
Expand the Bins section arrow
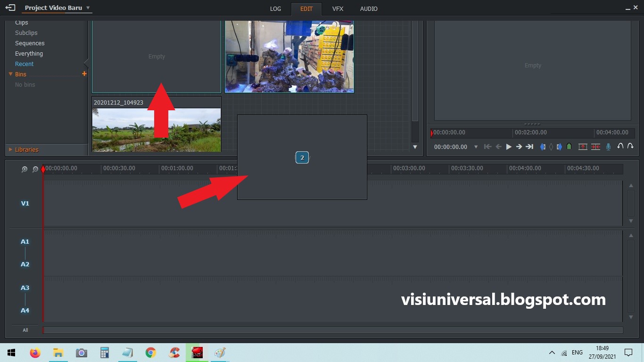[11, 74]
